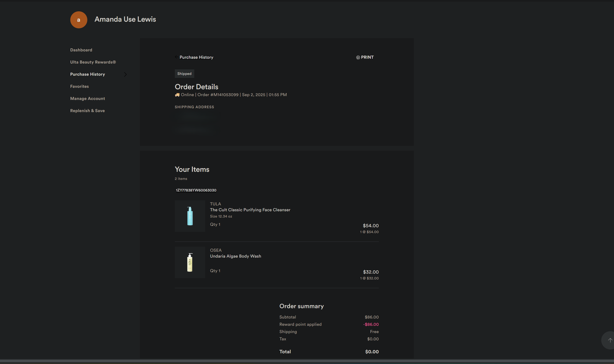
Task: Click the Order #M141053099 text
Action: point(218,95)
